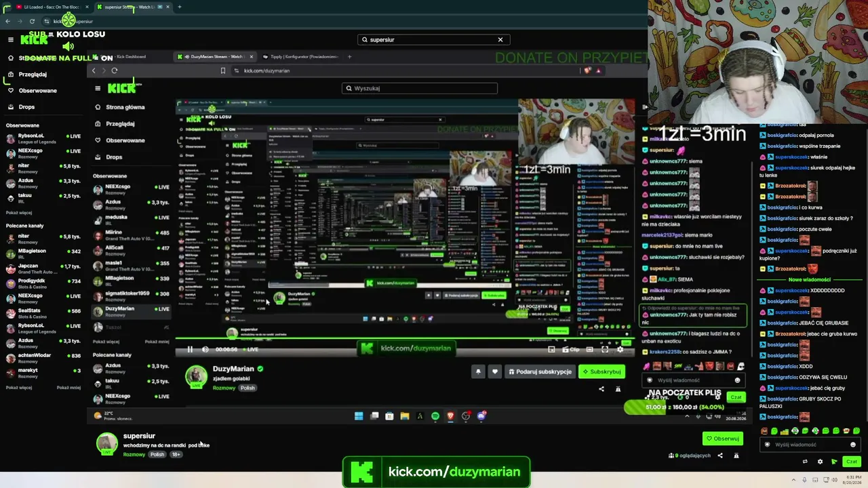The height and width of the screenshot is (488, 868).
Task: Open Drops in the outer Kick sidebar
Action: click(26, 107)
